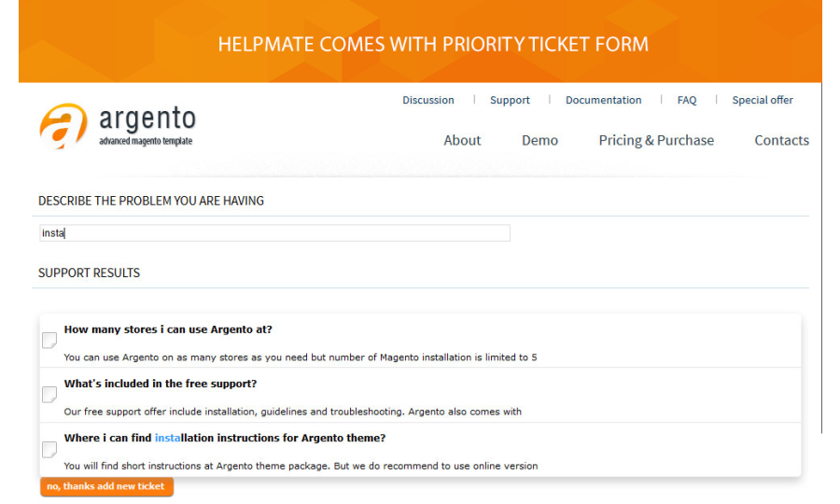
Task: Go to the Contacts menu item
Action: [781, 140]
